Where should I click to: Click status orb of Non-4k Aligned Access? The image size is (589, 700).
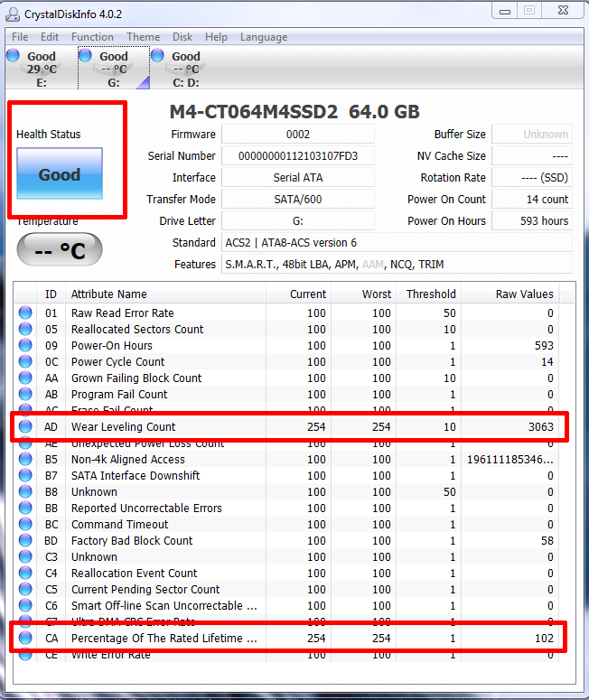coord(25,459)
